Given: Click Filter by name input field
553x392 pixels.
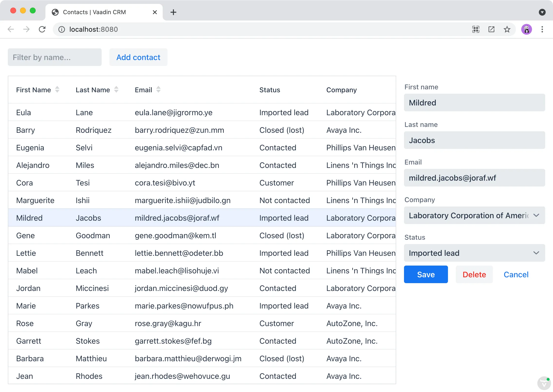Looking at the screenshot, I should pos(54,57).
